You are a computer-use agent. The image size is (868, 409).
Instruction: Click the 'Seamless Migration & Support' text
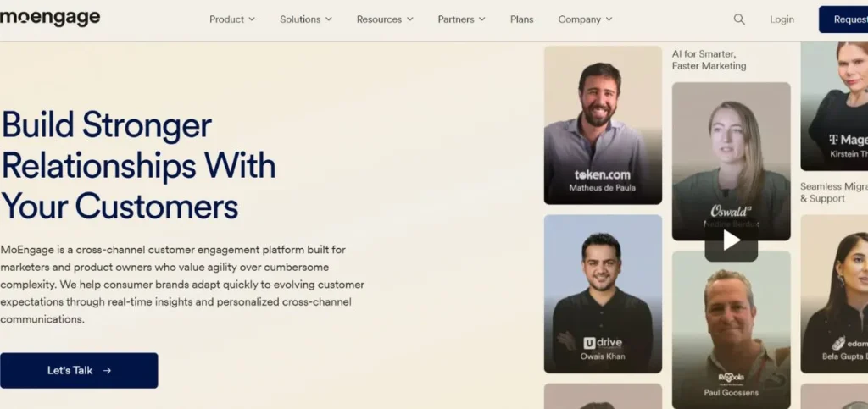click(834, 192)
